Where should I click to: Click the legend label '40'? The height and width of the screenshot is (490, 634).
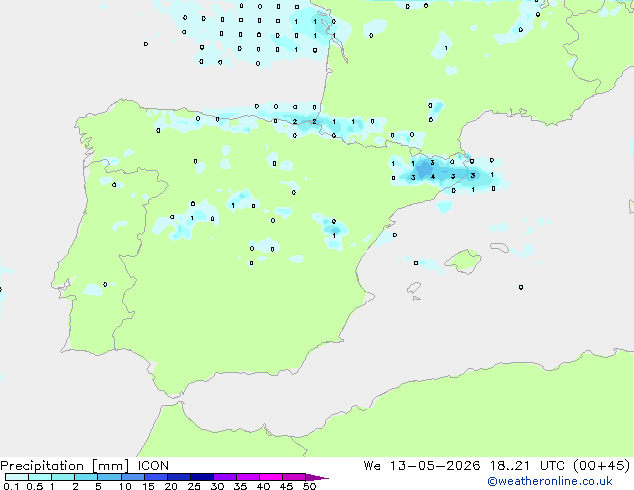coord(263,486)
